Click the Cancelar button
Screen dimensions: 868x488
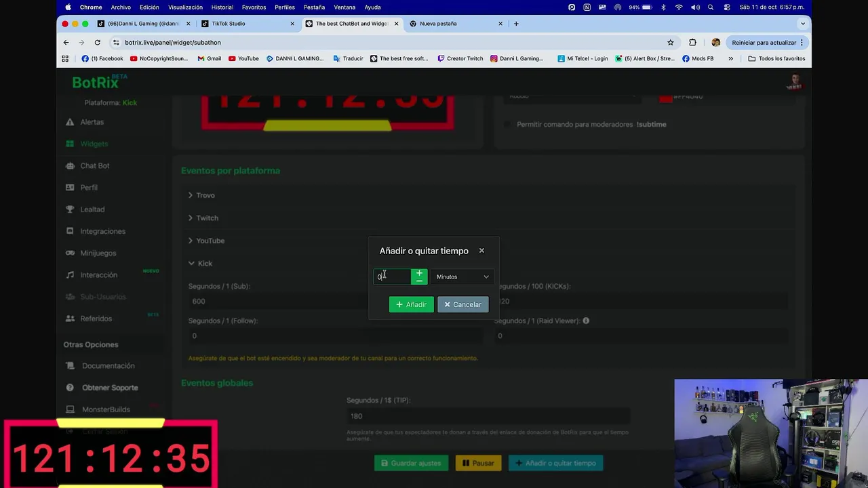(x=462, y=304)
